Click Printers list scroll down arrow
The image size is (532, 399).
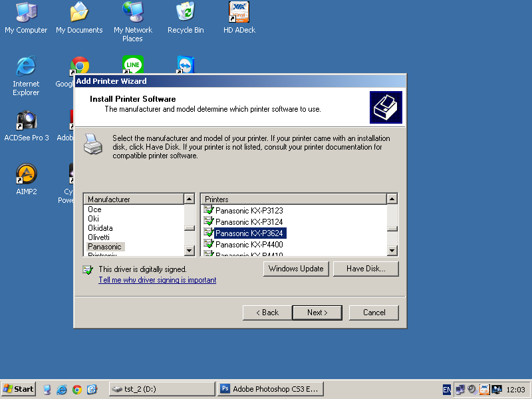click(x=392, y=251)
